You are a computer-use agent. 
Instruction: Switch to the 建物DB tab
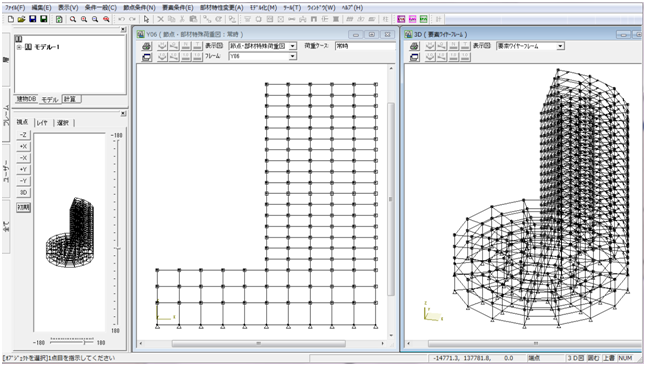coord(26,99)
